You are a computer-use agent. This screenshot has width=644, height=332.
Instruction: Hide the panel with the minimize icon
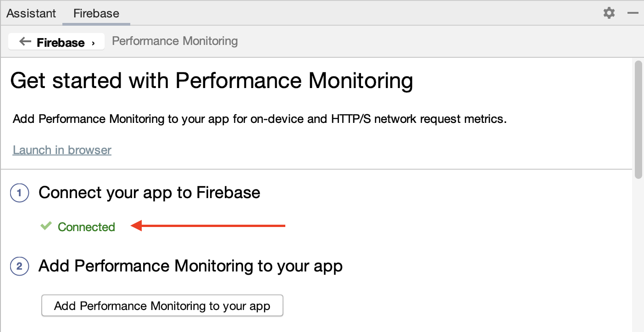(633, 13)
